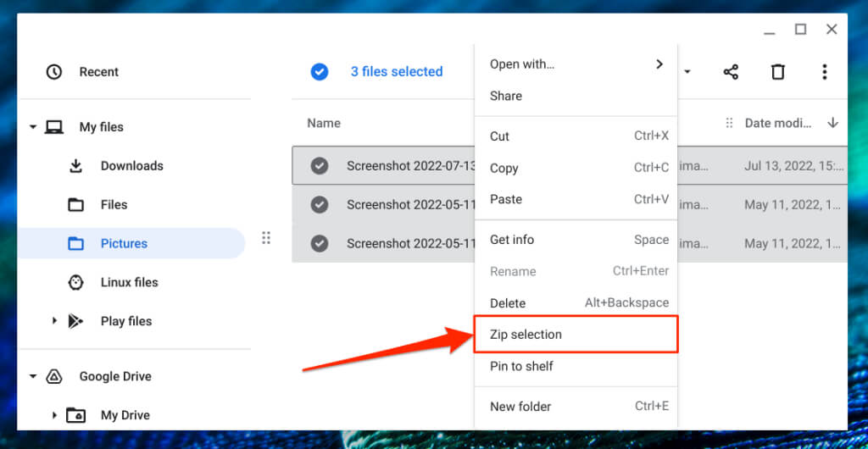Open the three-dot more options menu
Screen dimensions: 868x449
[x=824, y=72]
